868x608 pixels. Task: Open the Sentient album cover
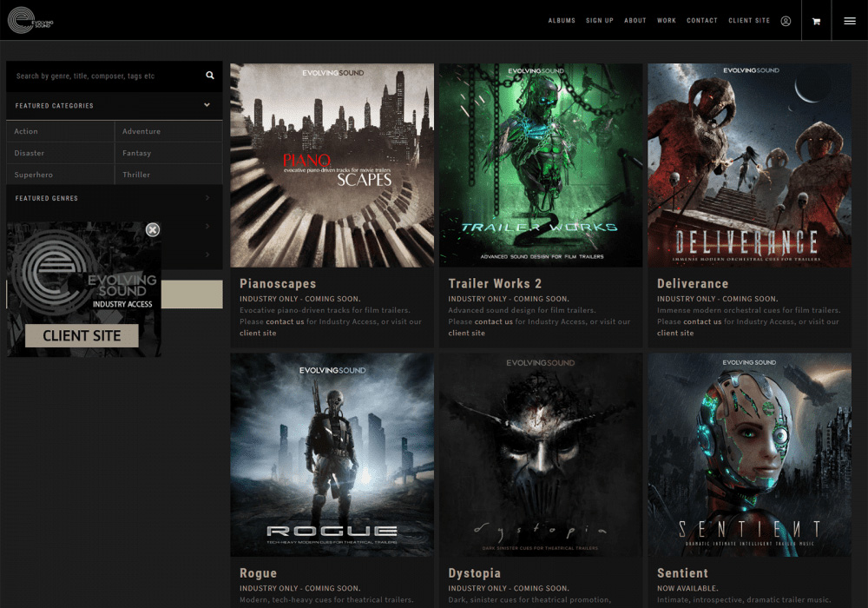[x=750, y=454]
